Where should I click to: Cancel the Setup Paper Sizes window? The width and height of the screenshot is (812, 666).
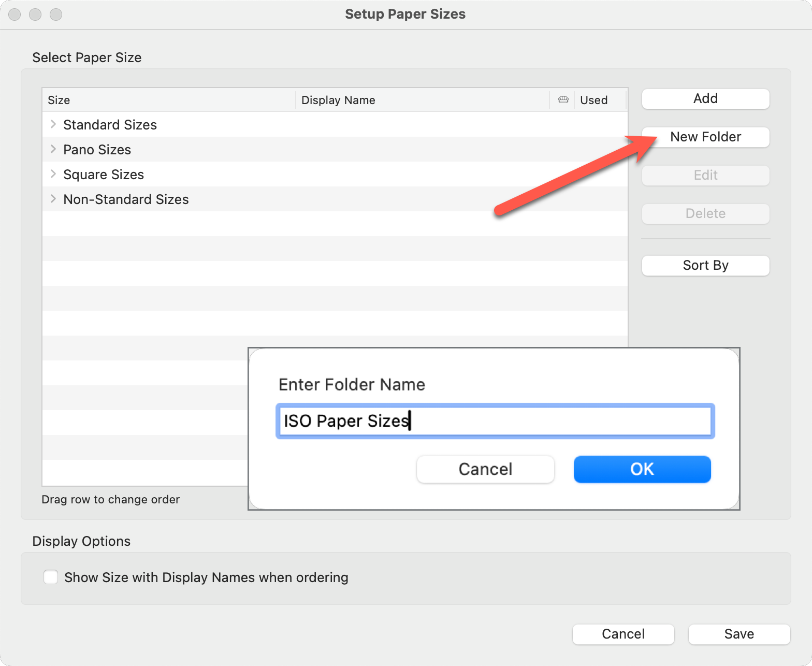[623, 634]
